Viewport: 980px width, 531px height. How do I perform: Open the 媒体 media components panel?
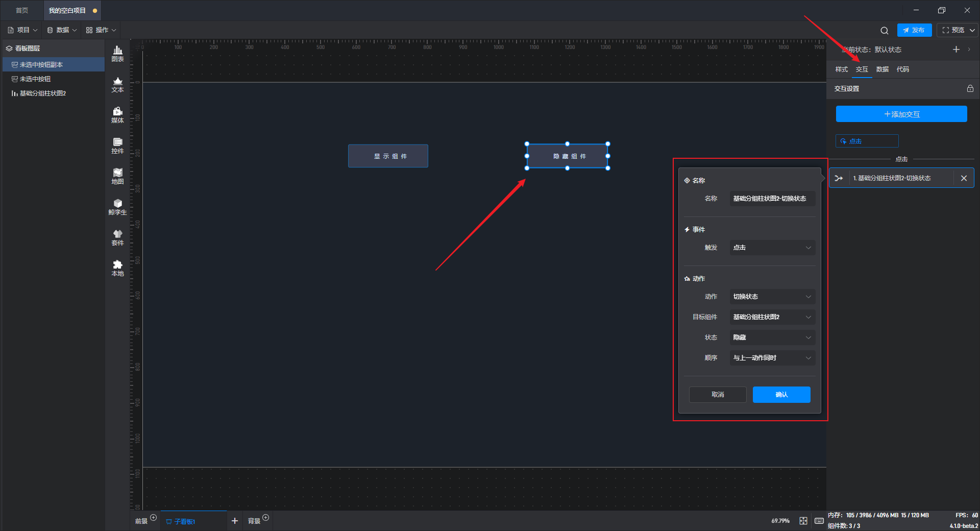[x=117, y=115]
